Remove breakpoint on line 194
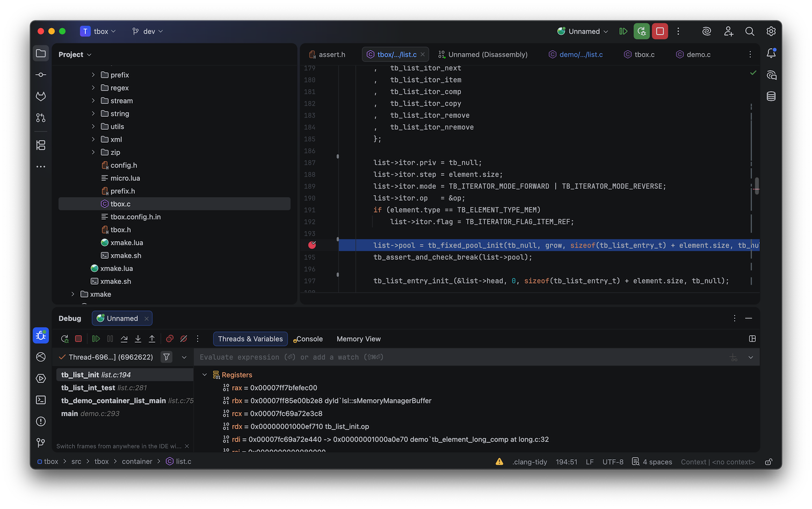 [x=312, y=245]
